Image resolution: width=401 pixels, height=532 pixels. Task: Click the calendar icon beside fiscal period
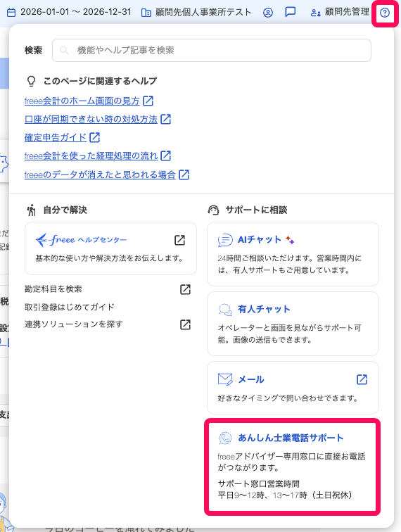pyautogui.click(x=11, y=13)
